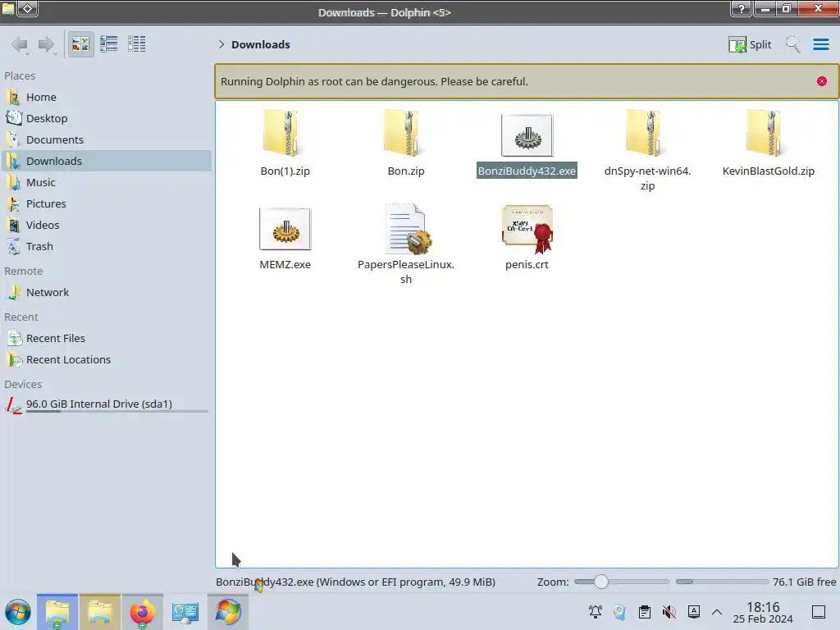Viewport: 840px width, 630px height.
Task: Select the PapersPleaseLinux.sh script icon
Action: pyautogui.click(x=408, y=229)
